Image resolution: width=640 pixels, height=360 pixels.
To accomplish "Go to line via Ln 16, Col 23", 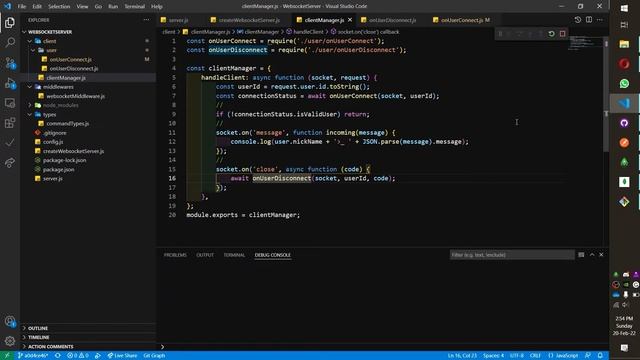I will [x=462, y=356].
